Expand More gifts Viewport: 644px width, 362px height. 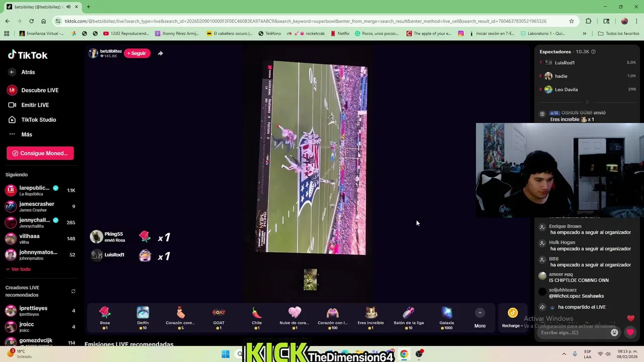[x=480, y=319]
